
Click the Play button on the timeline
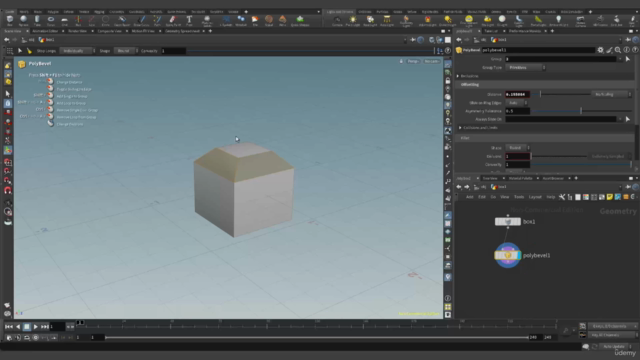[x=36, y=327]
